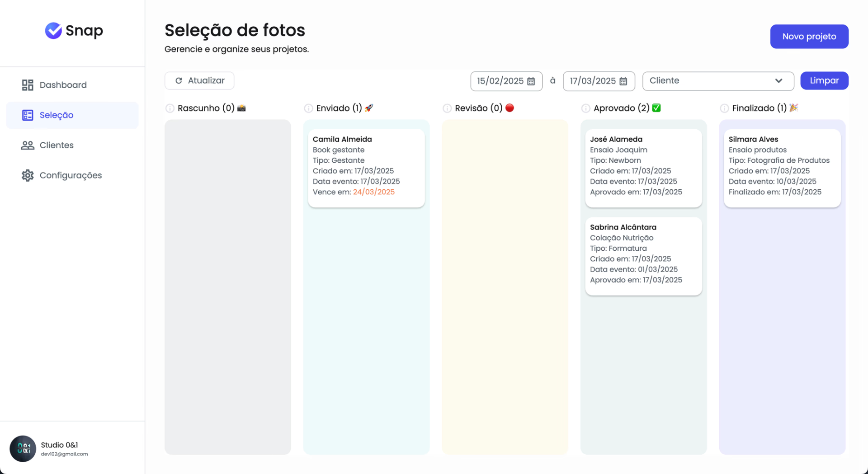Open the Configurações menu item

tap(72, 175)
